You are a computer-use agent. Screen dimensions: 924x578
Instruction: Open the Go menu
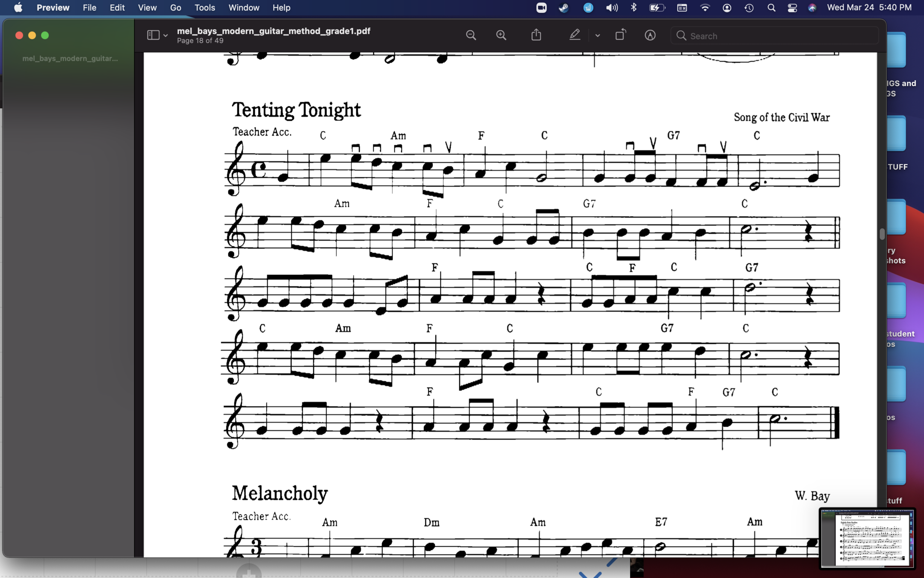(x=175, y=8)
